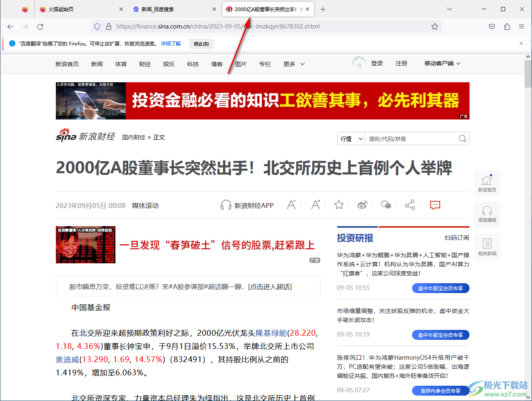Open the Pocket save icon in the toolbar

coord(492,26)
